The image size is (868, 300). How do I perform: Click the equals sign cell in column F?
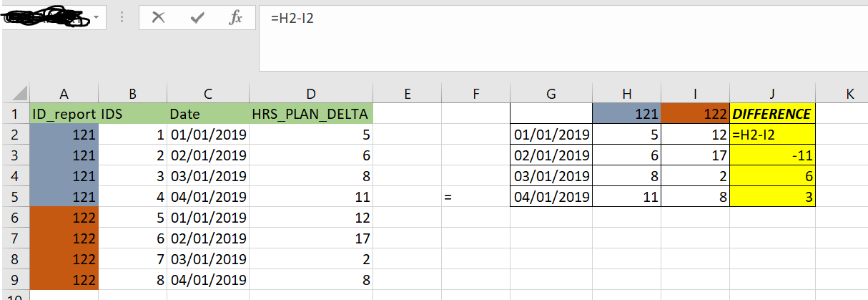pyautogui.click(x=476, y=196)
